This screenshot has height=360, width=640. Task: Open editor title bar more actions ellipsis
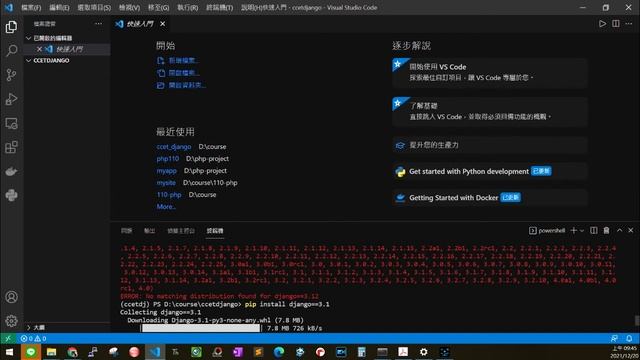point(629,24)
